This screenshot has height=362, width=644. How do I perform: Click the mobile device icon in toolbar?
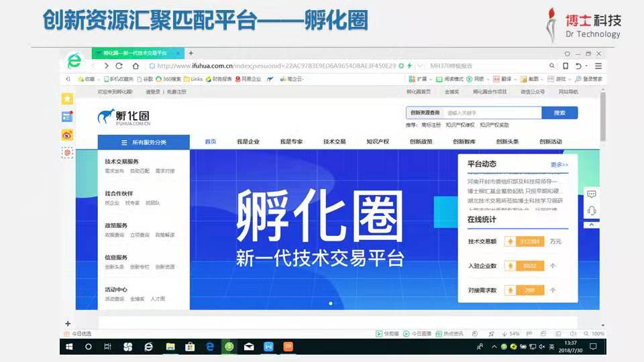566,66
